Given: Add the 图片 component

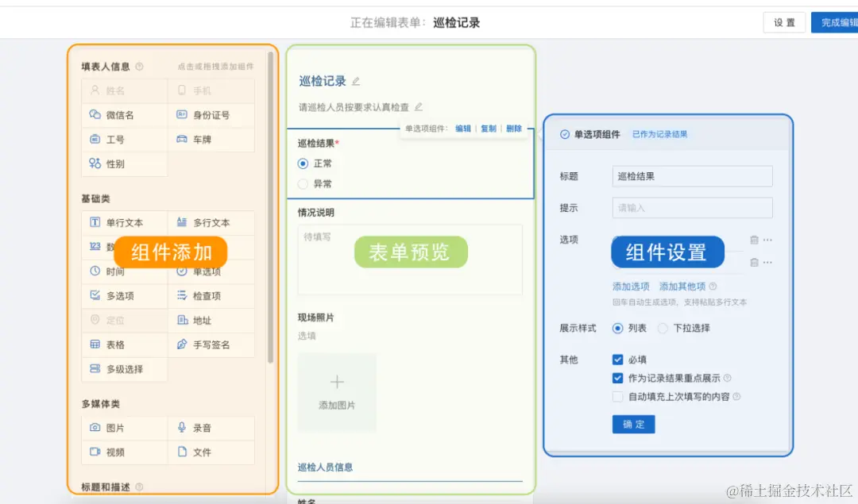Looking at the screenshot, I should [x=124, y=428].
